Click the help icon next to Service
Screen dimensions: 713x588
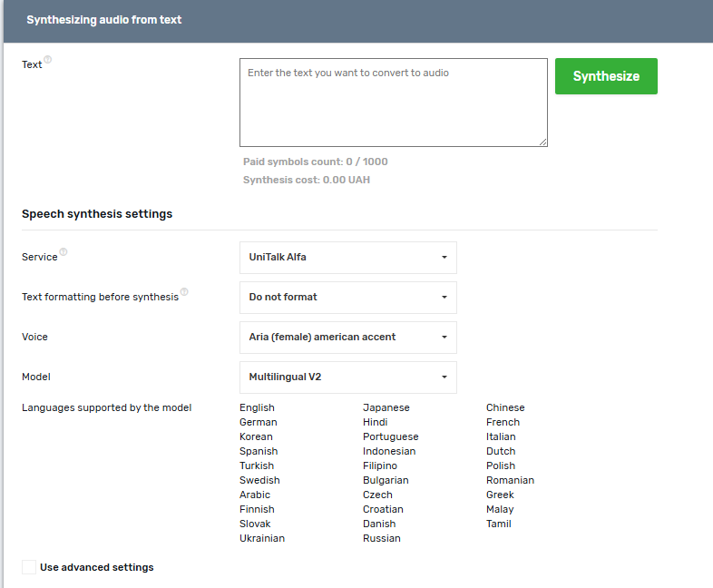(x=63, y=253)
